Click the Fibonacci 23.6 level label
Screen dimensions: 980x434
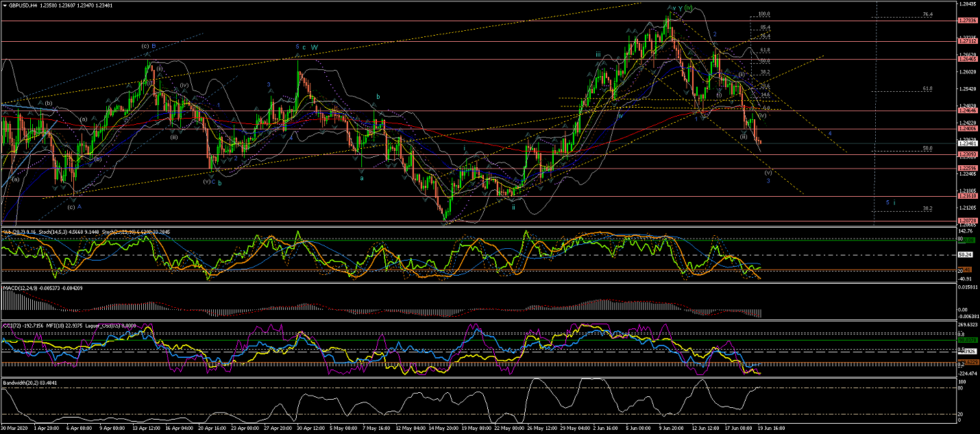coord(765,86)
